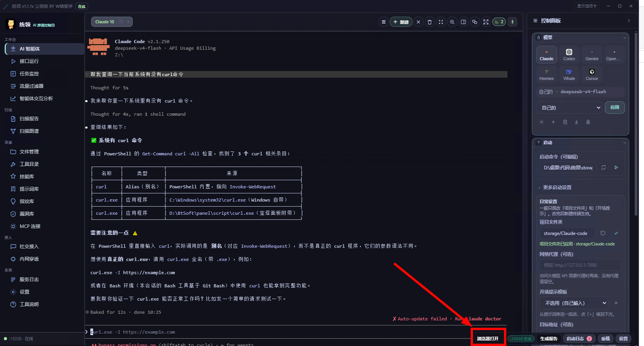Go to 任务监控 in the sidebar

pos(45,74)
